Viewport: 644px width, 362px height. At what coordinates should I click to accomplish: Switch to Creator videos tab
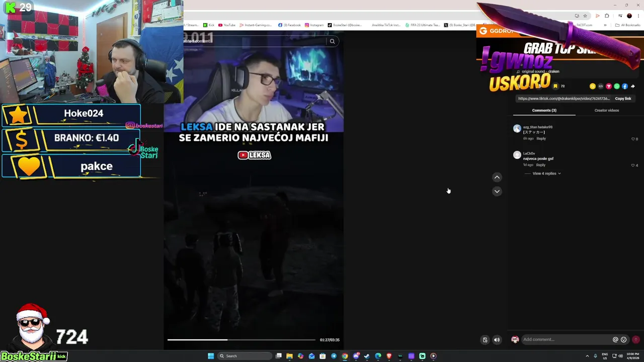(606, 110)
